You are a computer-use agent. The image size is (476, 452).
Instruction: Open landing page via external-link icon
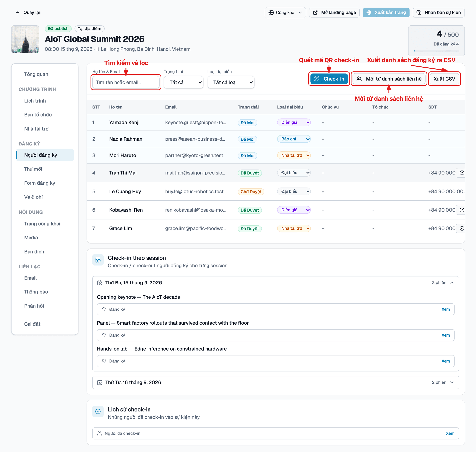[x=315, y=13]
